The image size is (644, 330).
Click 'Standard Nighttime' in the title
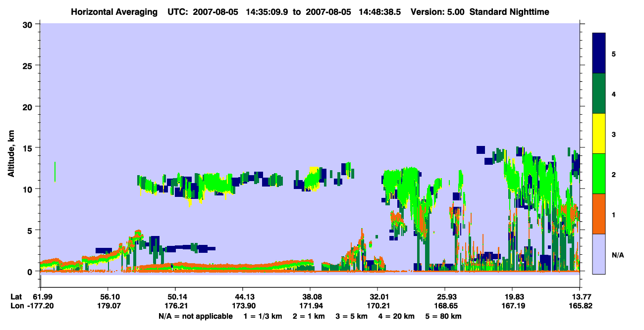(509, 12)
